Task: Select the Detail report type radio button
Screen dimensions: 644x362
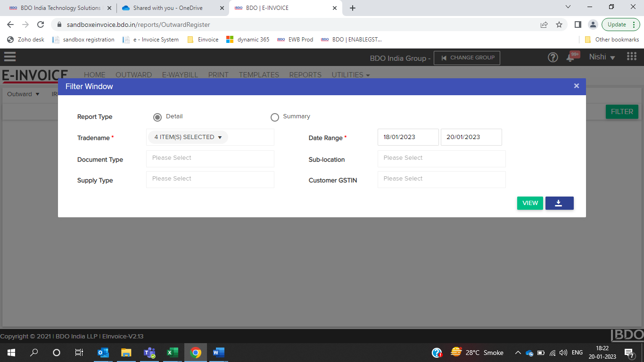Action: [157, 117]
